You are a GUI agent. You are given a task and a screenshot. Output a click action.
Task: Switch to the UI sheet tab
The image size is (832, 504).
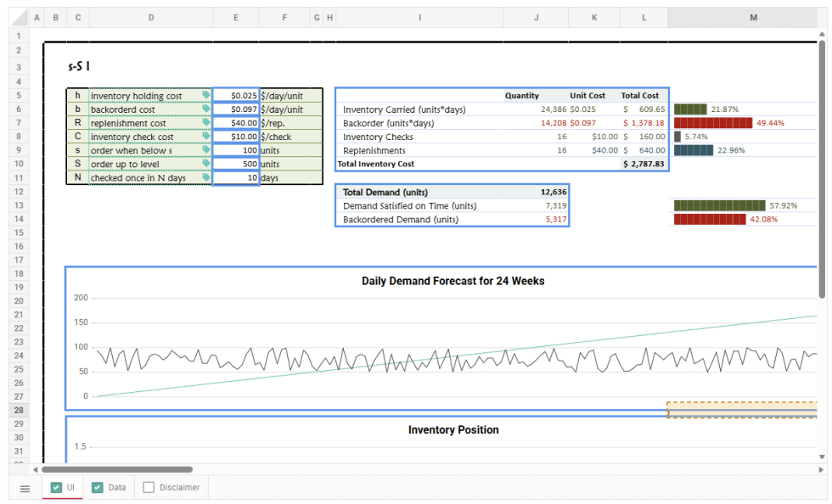tap(63, 488)
